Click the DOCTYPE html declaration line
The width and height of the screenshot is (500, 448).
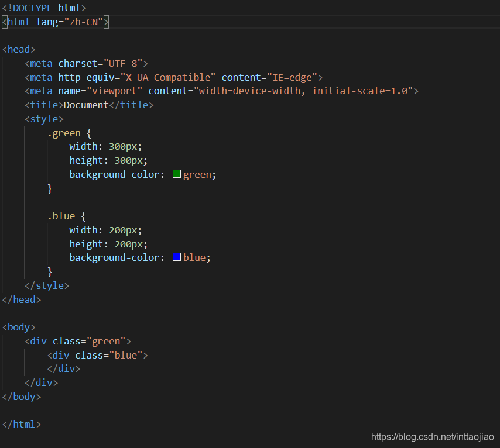pyautogui.click(x=44, y=8)
